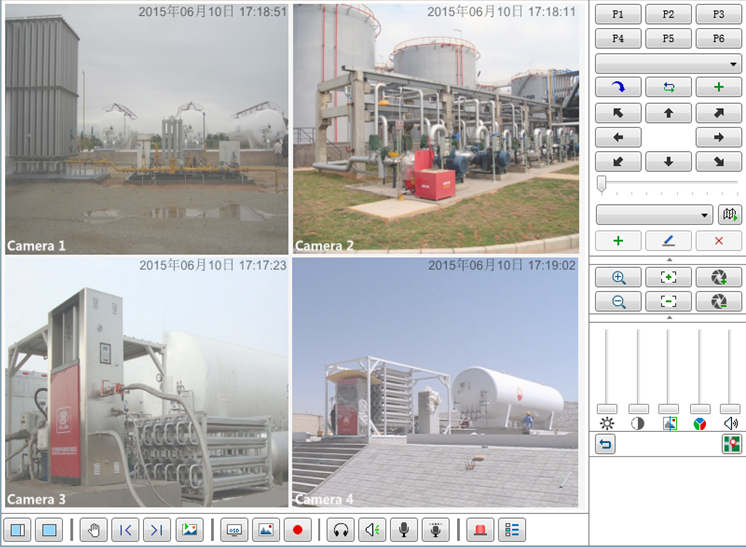
Task: Toggle the broadcast microphone button
Action: click(x=436, y=530)
